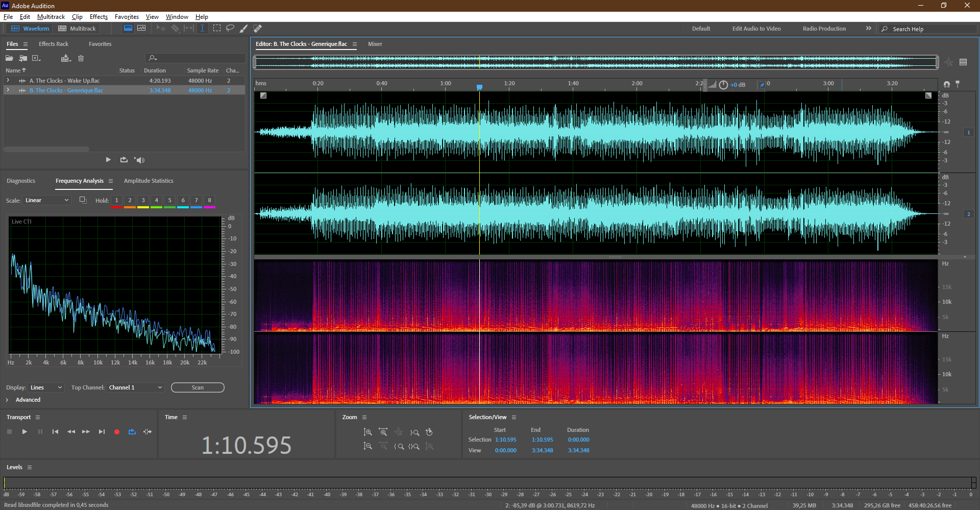Click the Files panel preview play icon
This screenshot has height=510, width=980.
pyautogui.click(x=108, y=160)
